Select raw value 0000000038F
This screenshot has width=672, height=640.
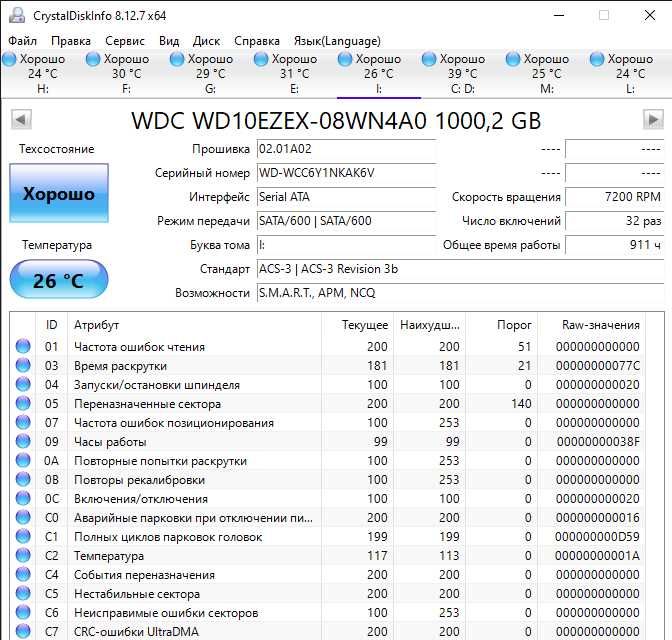pyautogui.click(x=598, y=442)
